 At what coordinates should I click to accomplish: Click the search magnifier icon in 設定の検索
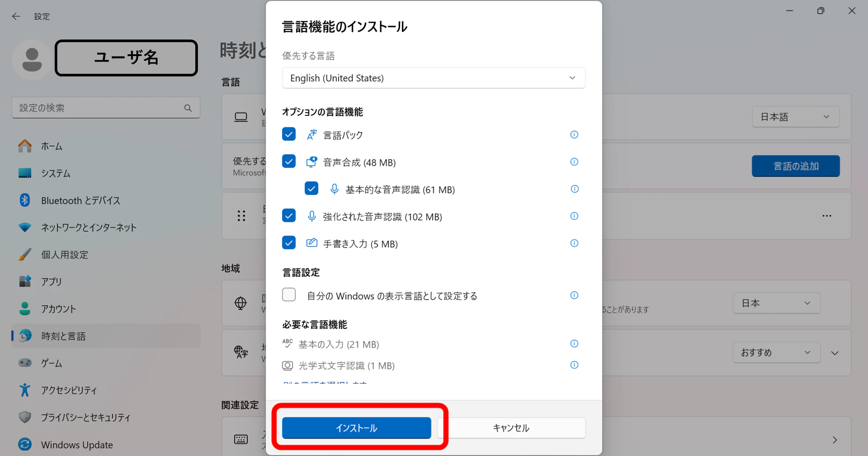[x=188, y=108]
